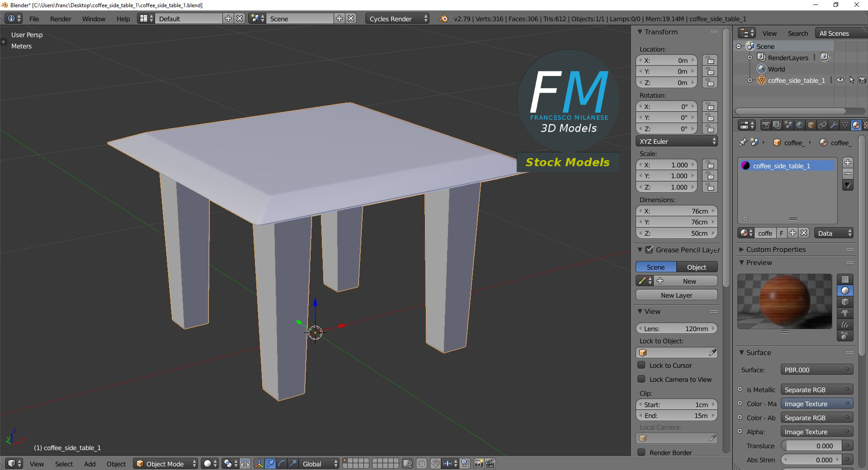The image size is (868, 470).
Task: Enable the Render Border checkbox
Action: (x=642, y=452)
